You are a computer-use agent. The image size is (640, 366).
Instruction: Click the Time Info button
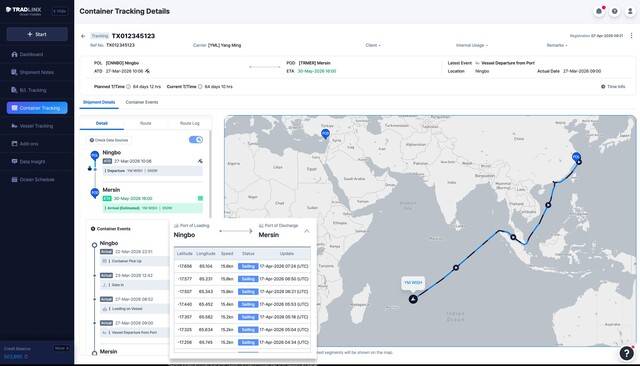tap(613, 87)
